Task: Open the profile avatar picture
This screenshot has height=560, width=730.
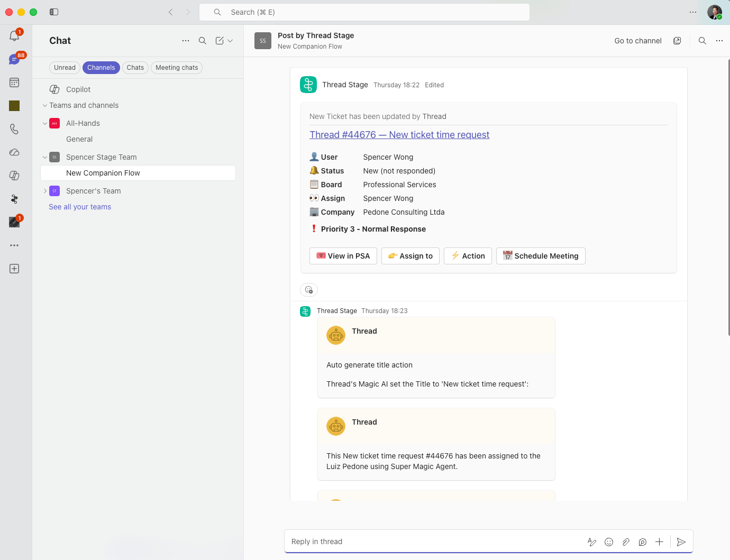Action: 715,12
